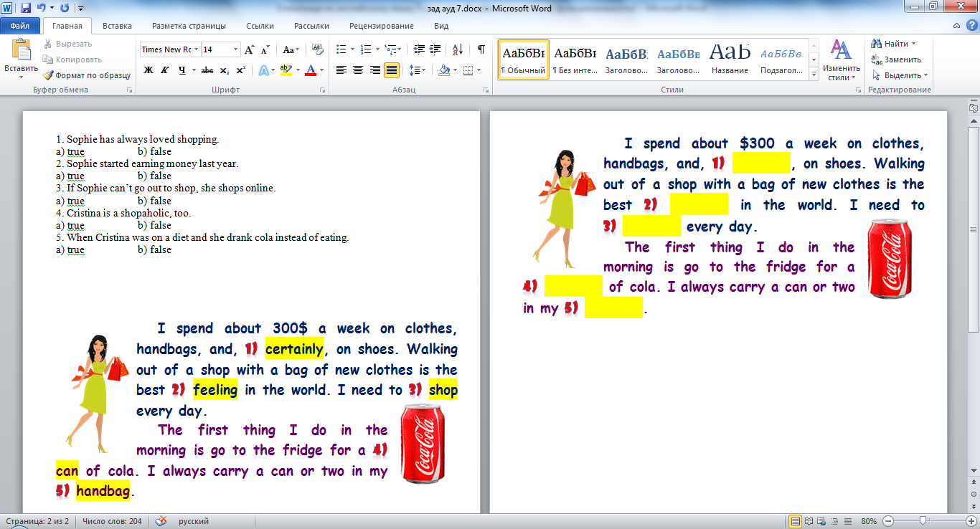980x529 pixels.
Task: Open font size 14 dropdown
Action: 236,49
